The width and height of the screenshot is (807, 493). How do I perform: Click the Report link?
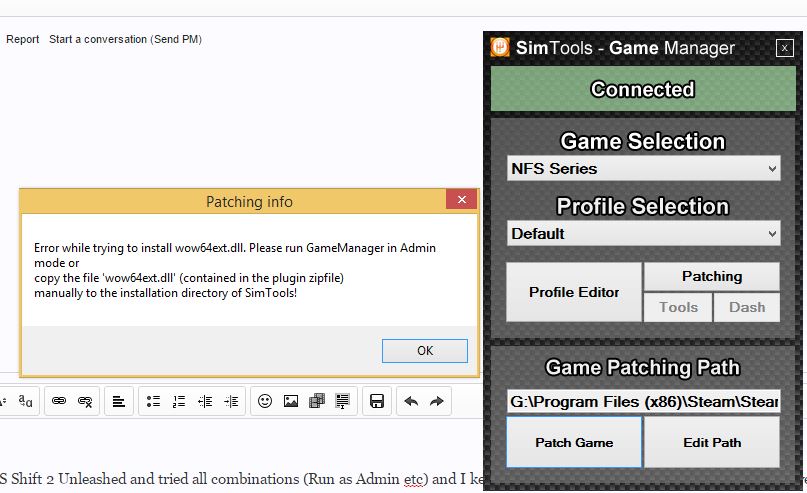(x=23, y=39)
